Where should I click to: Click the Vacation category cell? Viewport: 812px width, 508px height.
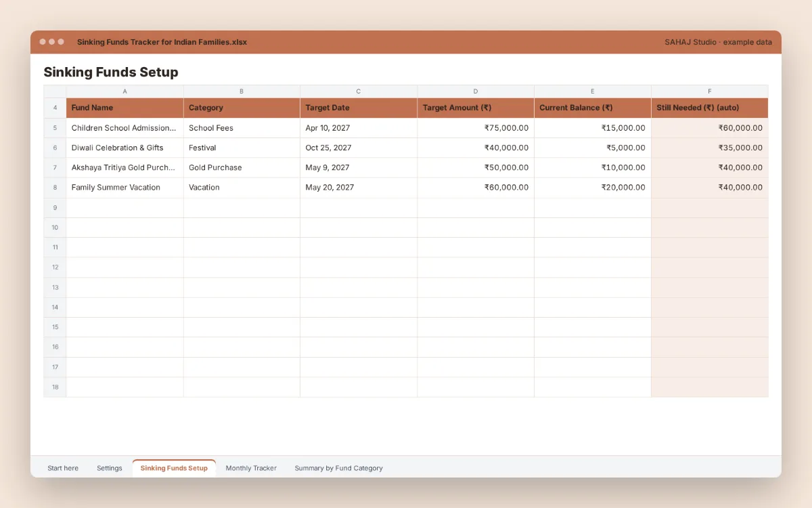pyautogui.click(x=242, y=188)
